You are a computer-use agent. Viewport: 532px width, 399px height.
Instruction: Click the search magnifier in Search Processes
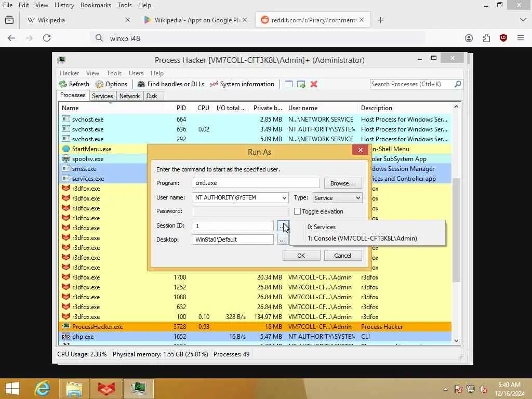tap(458, 84)
